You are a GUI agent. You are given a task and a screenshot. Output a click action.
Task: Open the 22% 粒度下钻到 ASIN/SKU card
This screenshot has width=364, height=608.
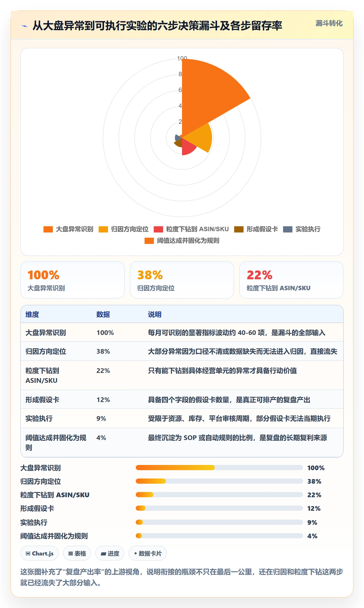(291, 280)
